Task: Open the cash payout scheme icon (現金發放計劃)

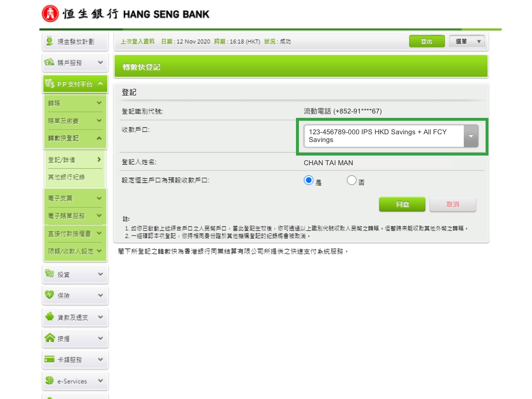Action: click(49, 41)
